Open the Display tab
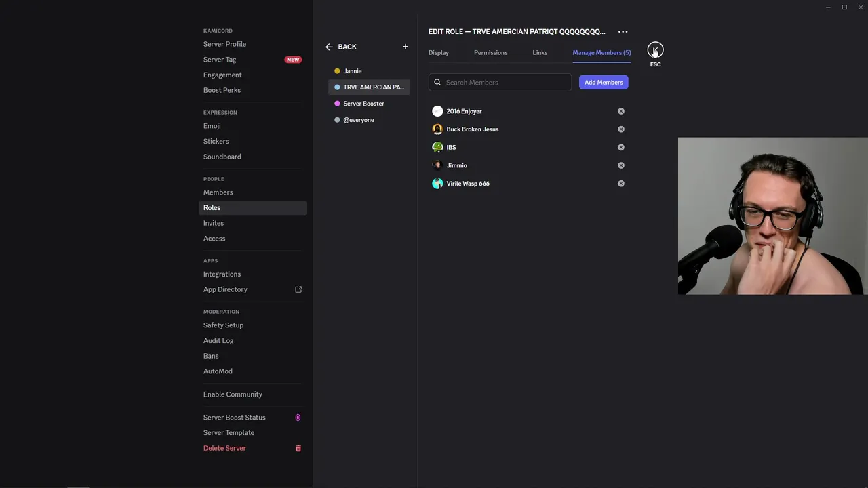The image size is (868, 488). (439, 52)
